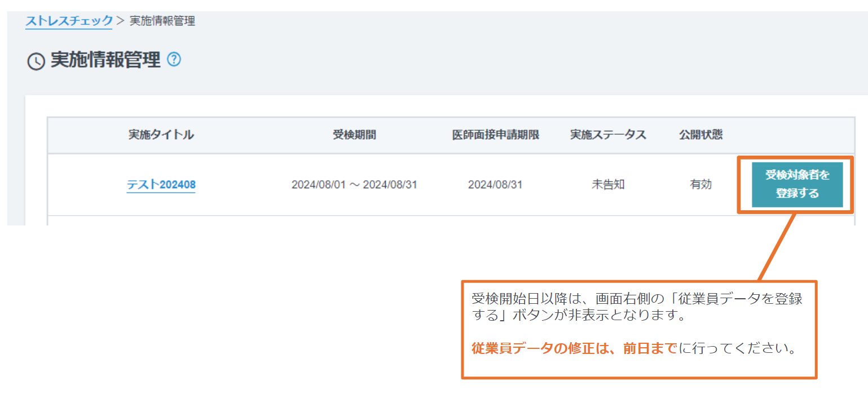Click the 公開状態 column header

point(701,135)
